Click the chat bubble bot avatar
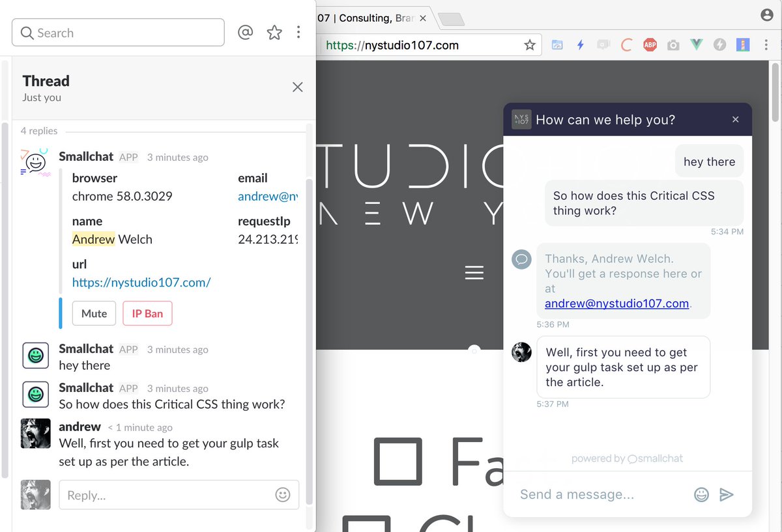Screen dimensions: 782x532 pyautogui.click(x=521, y=259)
